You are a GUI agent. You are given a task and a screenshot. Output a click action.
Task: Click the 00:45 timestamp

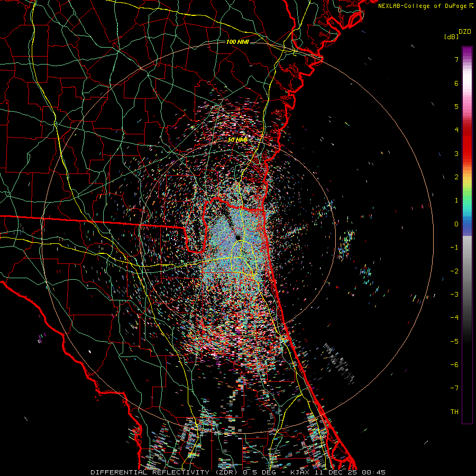click(374, 472)
